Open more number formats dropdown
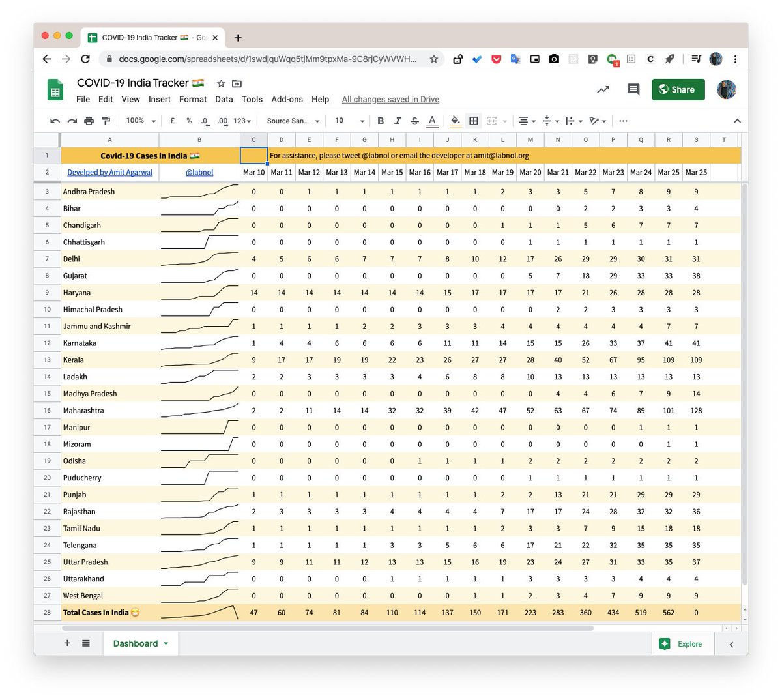The height and width of the screenshot is (700, 782). point(242,121)
